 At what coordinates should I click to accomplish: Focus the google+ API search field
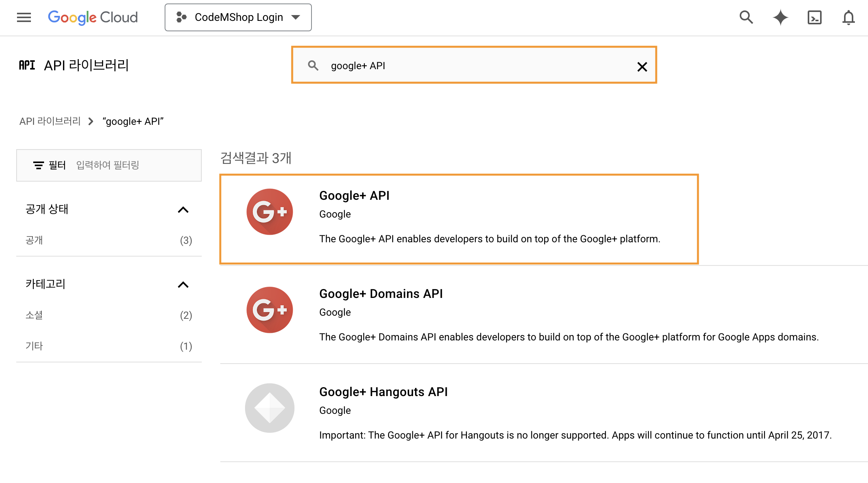point(474,65)
